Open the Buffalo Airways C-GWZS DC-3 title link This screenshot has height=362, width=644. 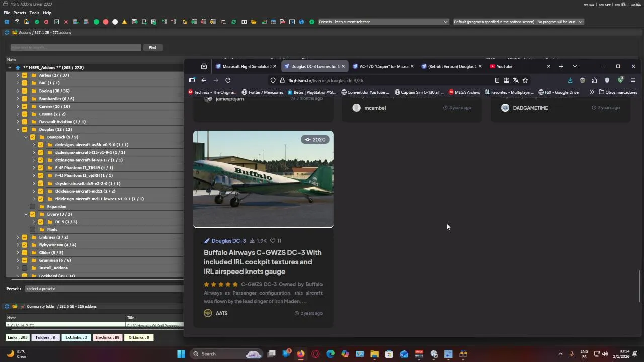(x=263, y=262)
